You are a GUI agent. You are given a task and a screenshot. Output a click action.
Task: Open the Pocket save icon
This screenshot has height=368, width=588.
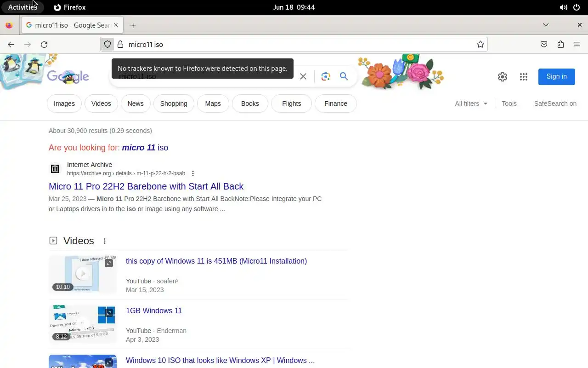(x=544, y=44)
